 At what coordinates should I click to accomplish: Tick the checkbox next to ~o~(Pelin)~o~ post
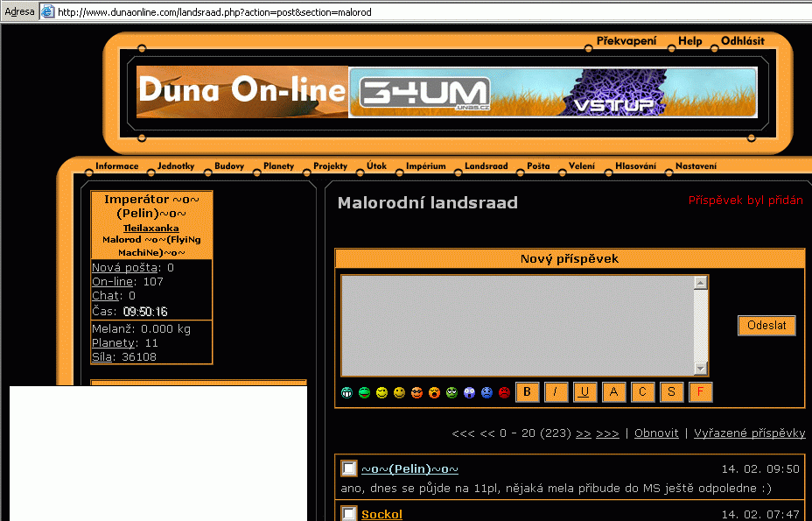click(349, 468)
